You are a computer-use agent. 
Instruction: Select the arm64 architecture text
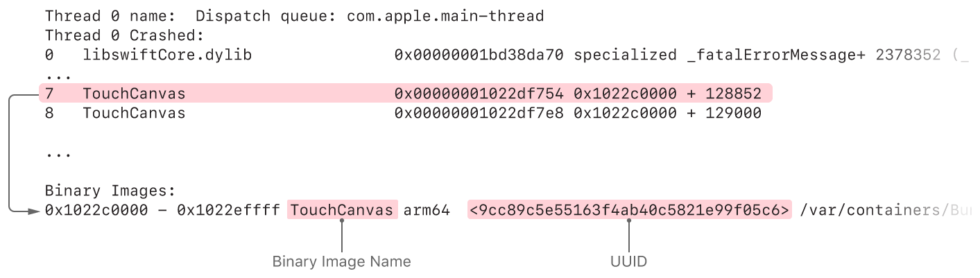(427, 210)
